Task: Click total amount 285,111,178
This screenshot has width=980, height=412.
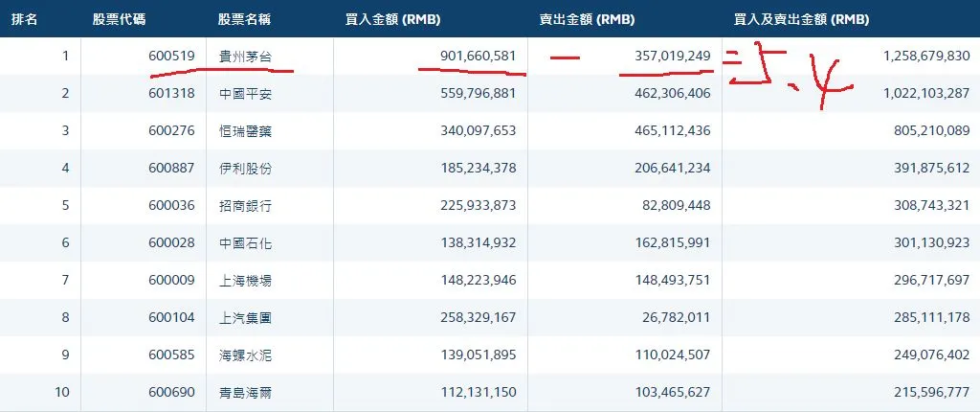Action: pyautogui.click(x=932, y=317)
